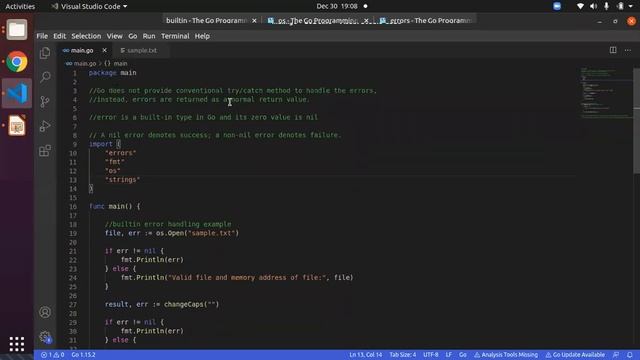
Task: Click the main function breadcrumb
Action: [x=116, y=64]
